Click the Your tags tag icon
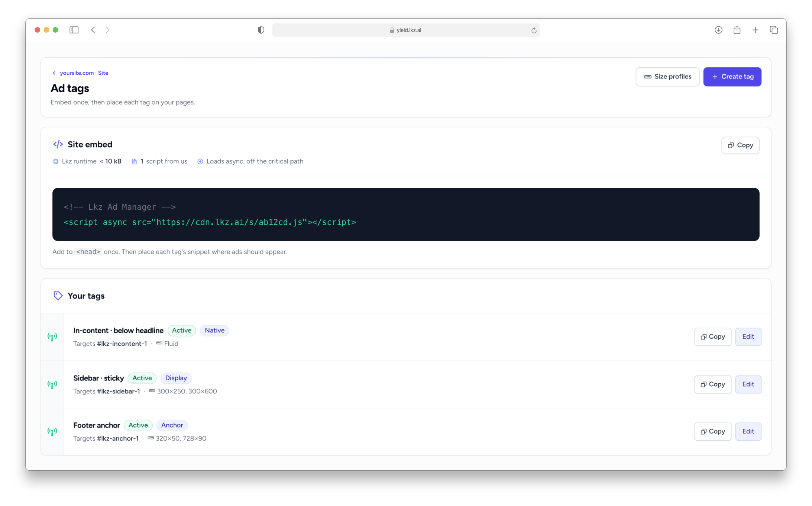This screenshot has width=812, height=506. point(58,296)
